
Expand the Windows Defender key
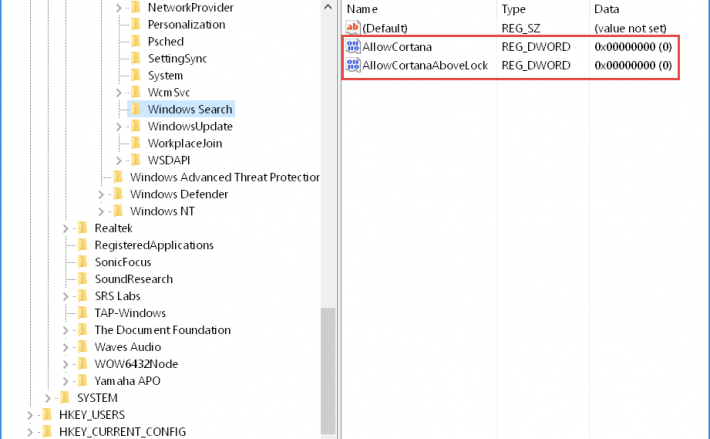[x=101, y=194]
